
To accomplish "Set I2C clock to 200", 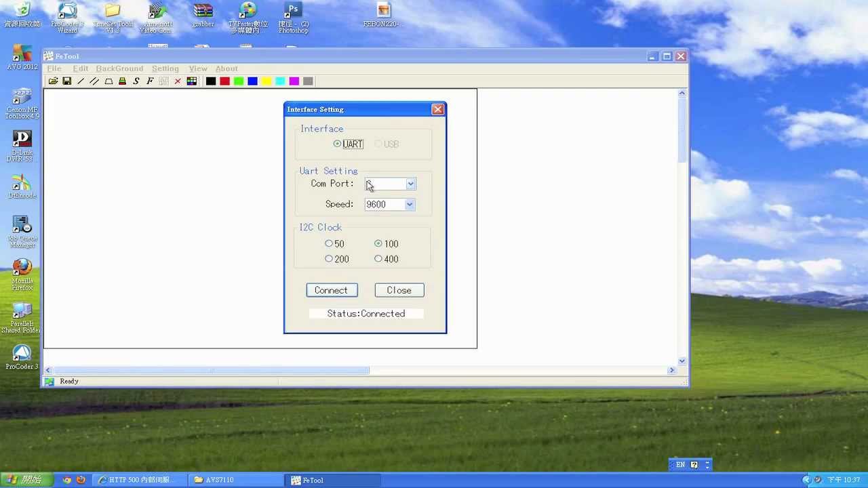I will coord(329,258).
